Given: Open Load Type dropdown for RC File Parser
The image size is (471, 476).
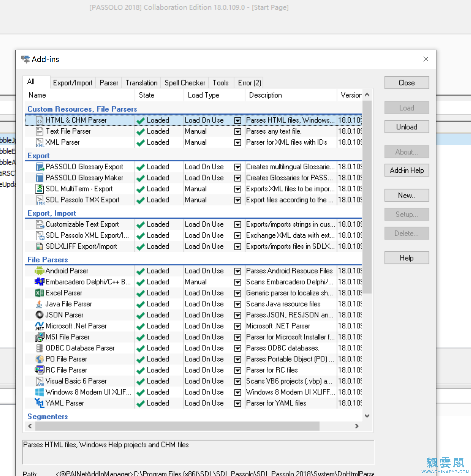Looking at the screenshot, I should point(237,370).
